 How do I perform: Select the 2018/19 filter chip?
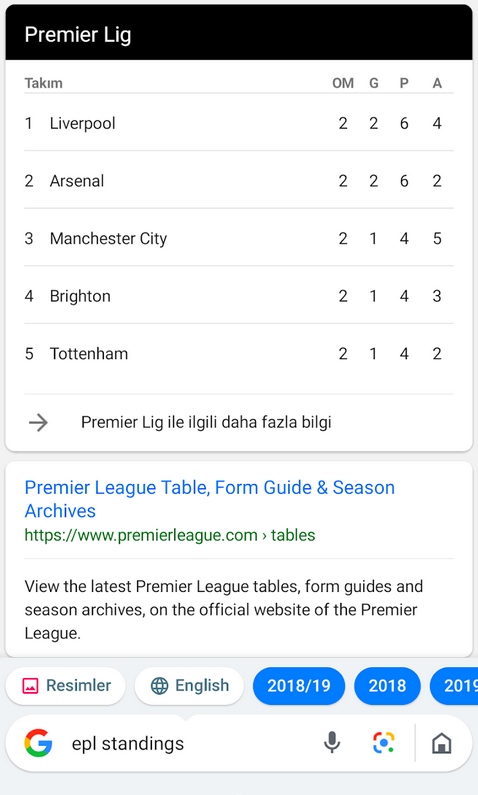tap(299, 686)
